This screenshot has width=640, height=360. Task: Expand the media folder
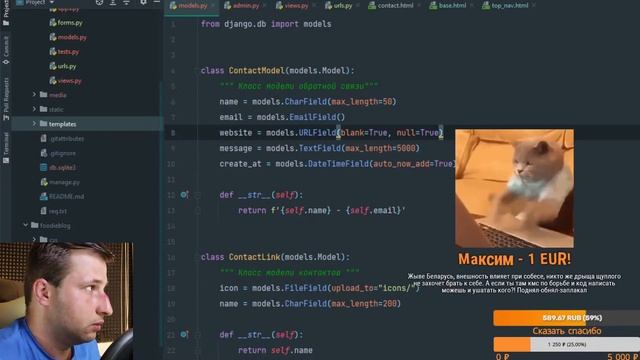[34, 95]
